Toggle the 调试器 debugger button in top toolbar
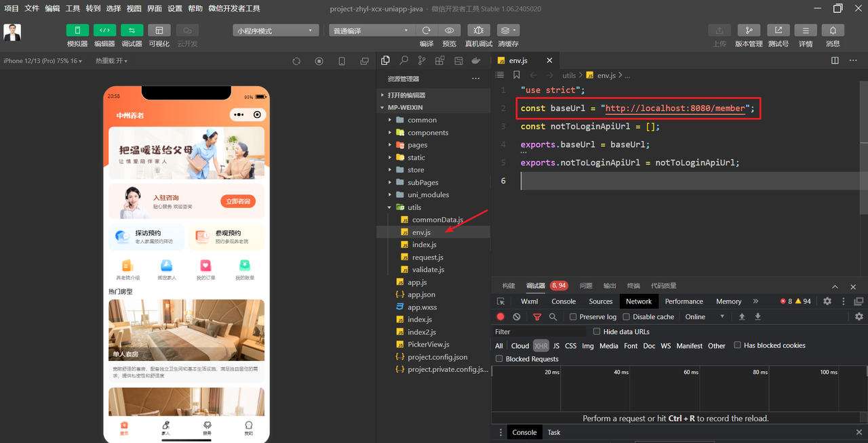Screen dimensions: 868x443 click(132, 30)
